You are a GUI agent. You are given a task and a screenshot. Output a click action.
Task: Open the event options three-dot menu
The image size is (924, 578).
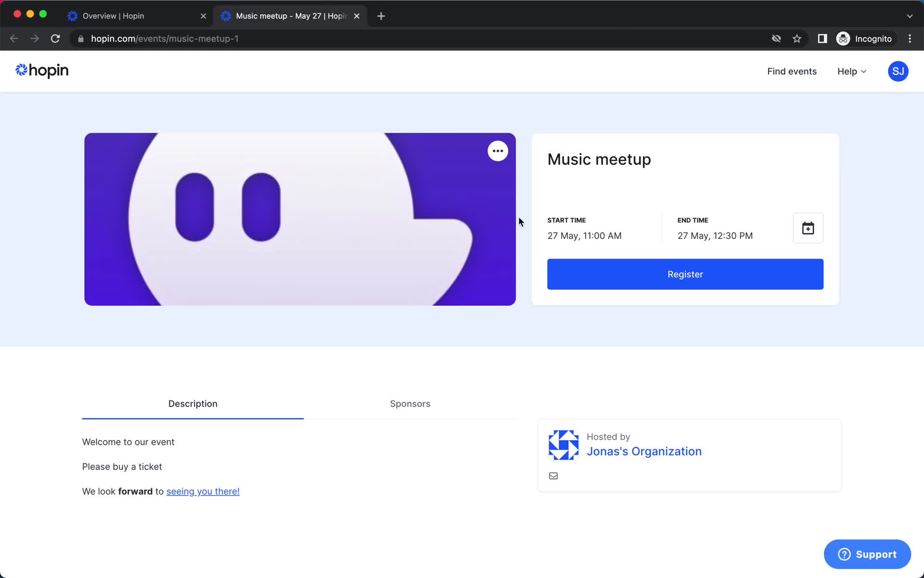point(498,151)
